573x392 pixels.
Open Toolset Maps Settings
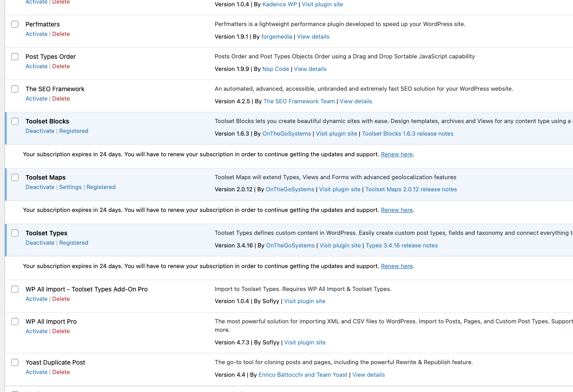click(x=71, y=187)
